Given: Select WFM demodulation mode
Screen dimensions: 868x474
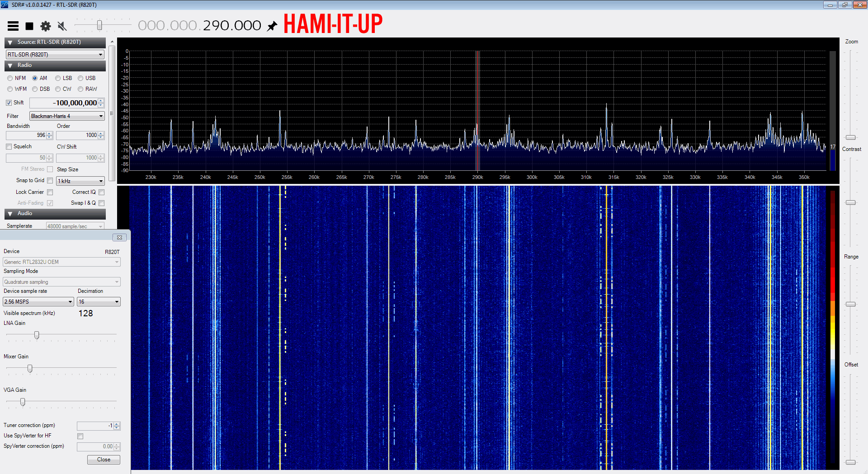Looking at the screenshot, I should [x=10, y=89].
